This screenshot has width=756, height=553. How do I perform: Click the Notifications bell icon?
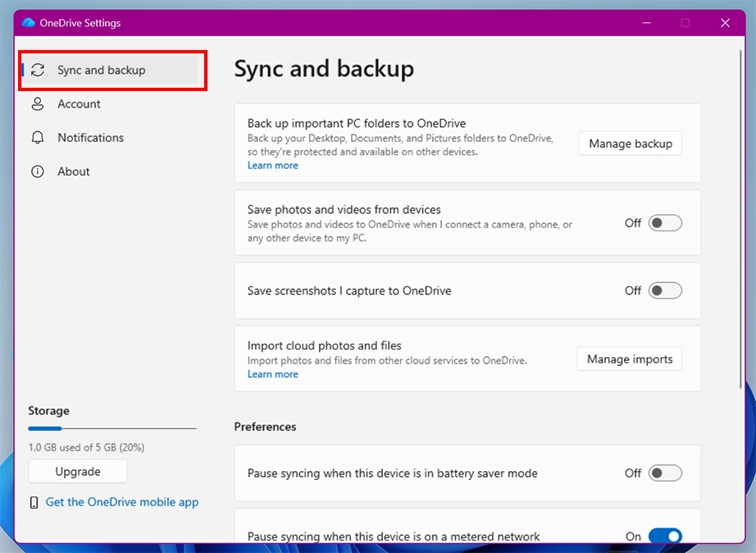38,138
